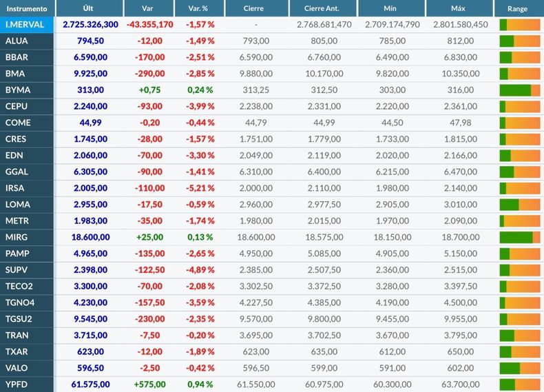Click the -4,89 % SUPV variation
544x392 pixels.
[200, 270]
